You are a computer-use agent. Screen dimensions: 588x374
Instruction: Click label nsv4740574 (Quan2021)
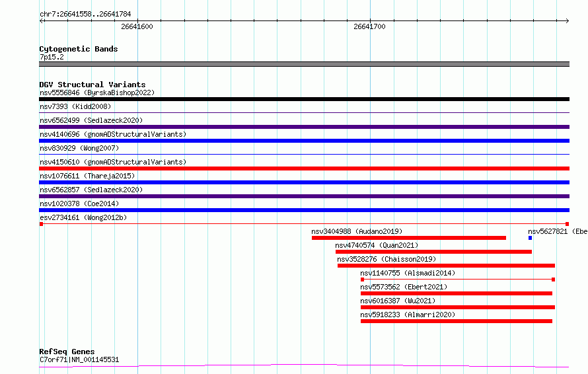pyautogui.click(x=377, y=245)
